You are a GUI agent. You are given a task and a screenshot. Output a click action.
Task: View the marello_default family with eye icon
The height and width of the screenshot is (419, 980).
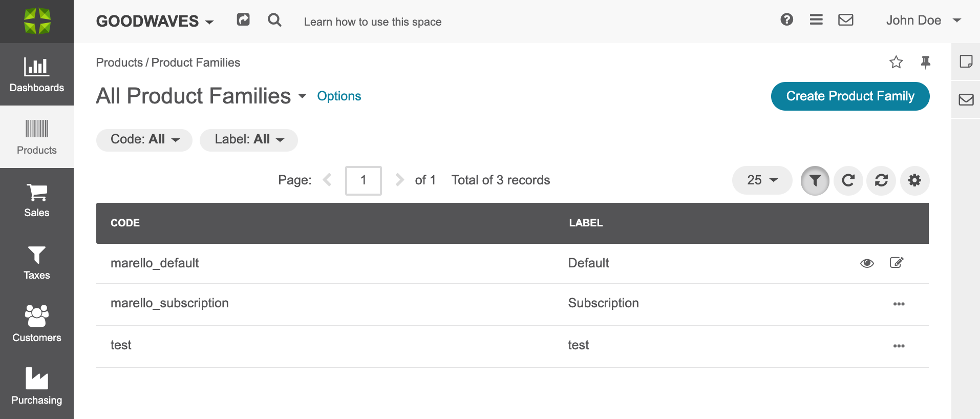[867, 263]
